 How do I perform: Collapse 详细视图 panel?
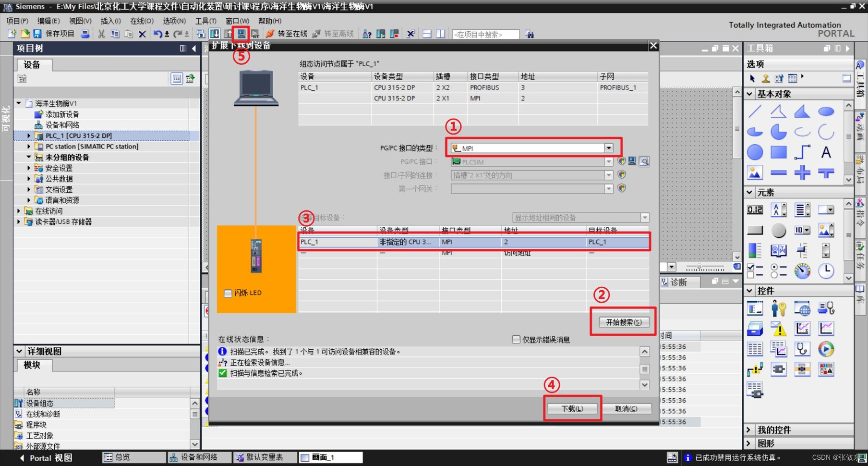(x=19, y=351)
